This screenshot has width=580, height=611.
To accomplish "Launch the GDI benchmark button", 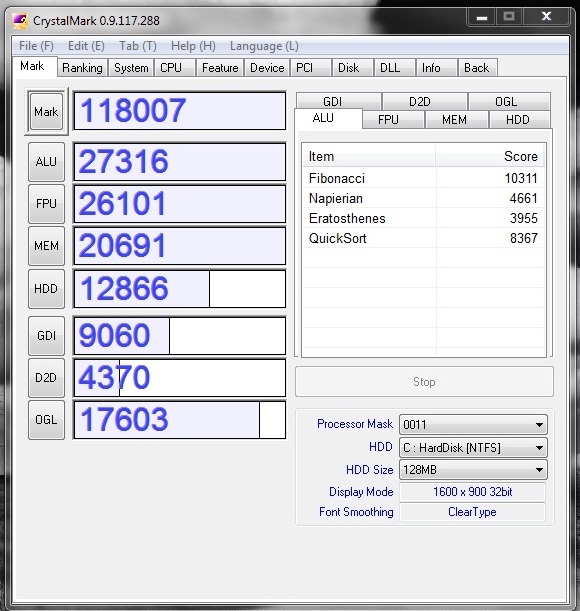I will click(46, 336).
